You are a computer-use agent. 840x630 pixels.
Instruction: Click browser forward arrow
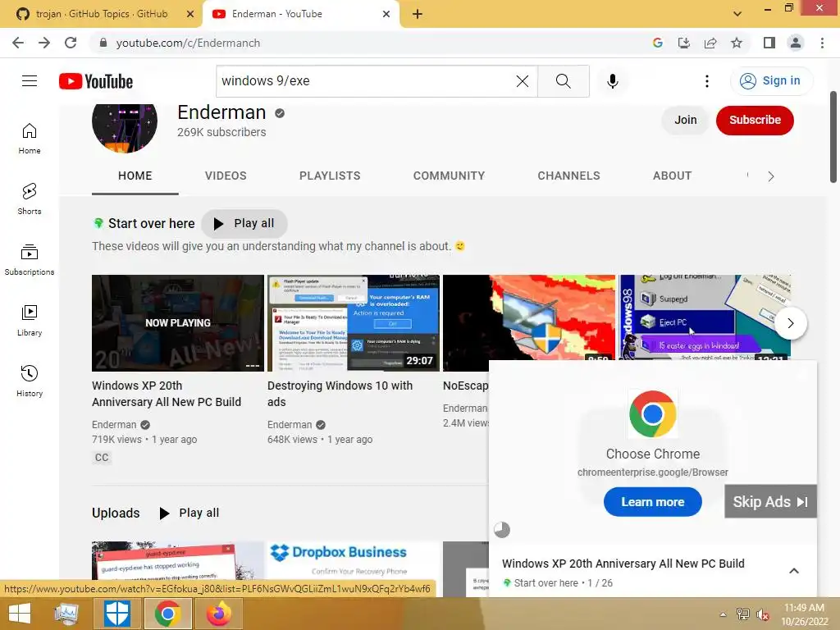44,43
